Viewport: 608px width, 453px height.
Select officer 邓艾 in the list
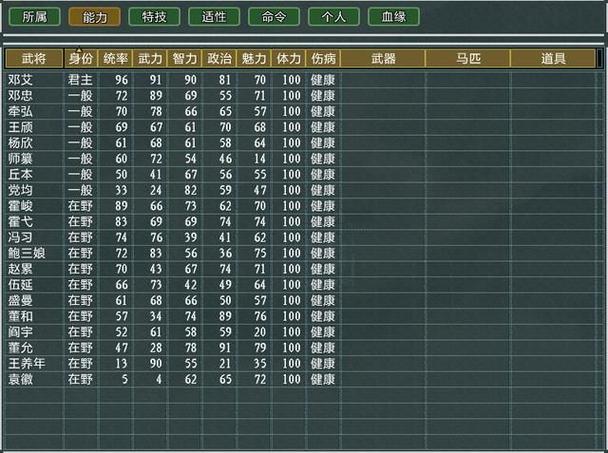tap(18, 79)
